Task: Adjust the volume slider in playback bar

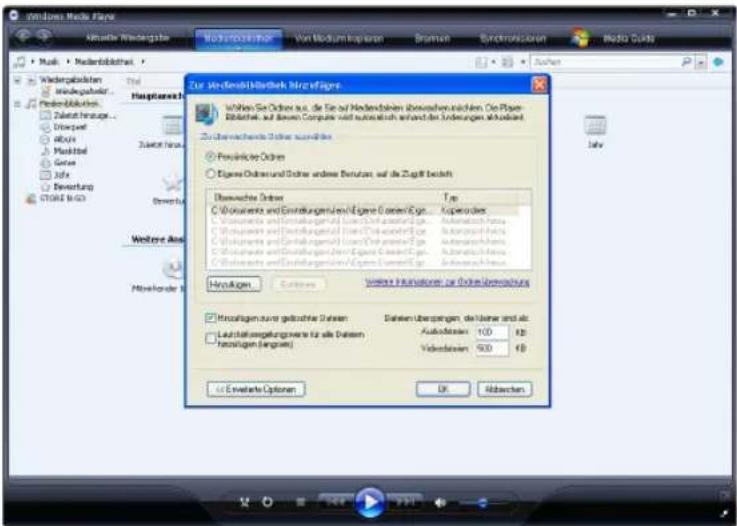Action: [483, 503]
